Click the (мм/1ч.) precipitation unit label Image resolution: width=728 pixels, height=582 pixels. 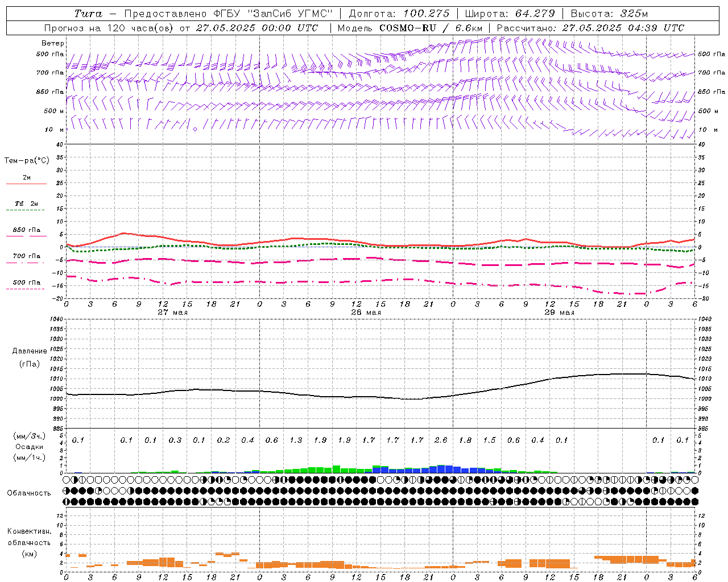tap(29, 458)
